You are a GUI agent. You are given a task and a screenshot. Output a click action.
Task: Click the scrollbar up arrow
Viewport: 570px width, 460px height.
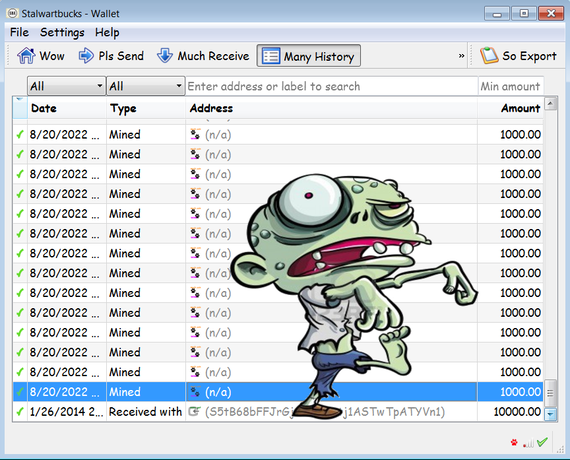pos(550,104)
